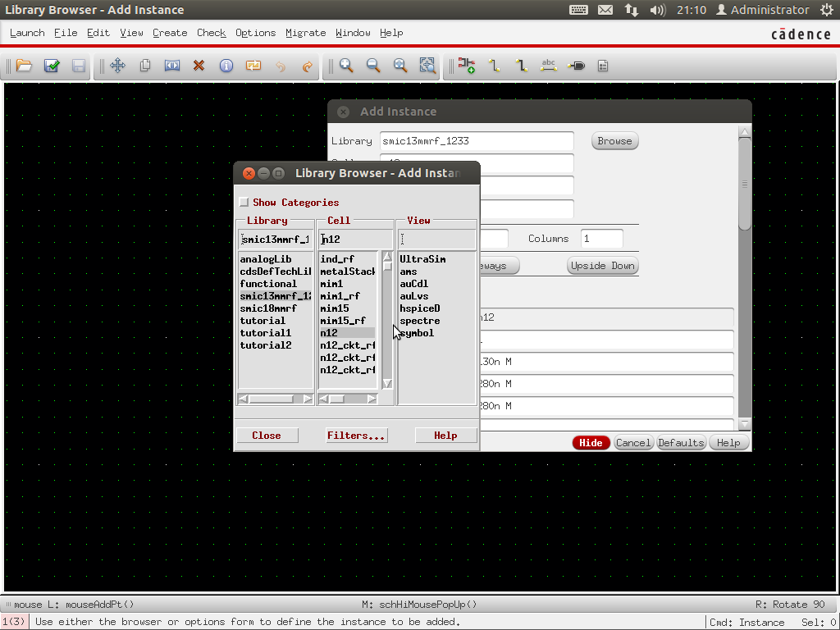This screenshot has height=630, width=840.
Task: Click the Cell list scroll-down arrow
Action: point(387,384)
